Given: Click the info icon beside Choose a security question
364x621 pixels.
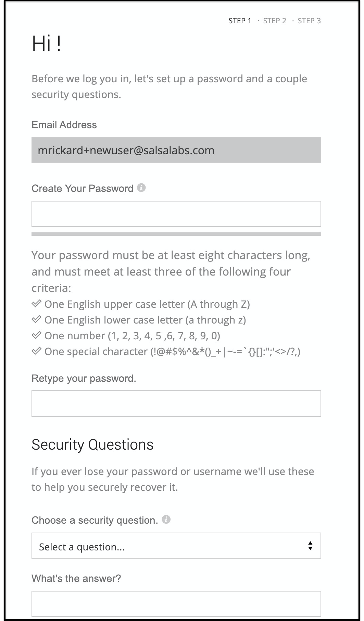Looking at the screenshot, I should [x=165, y=520].
